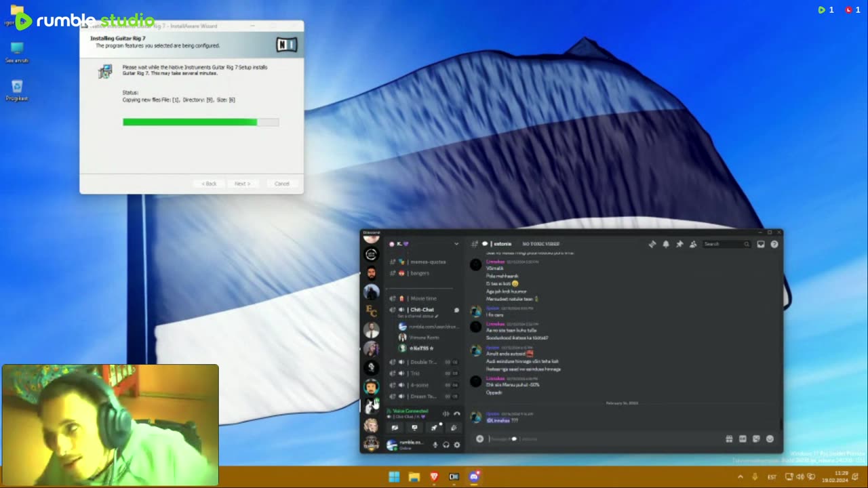Open the gift icon in message bar

[729, 439]
